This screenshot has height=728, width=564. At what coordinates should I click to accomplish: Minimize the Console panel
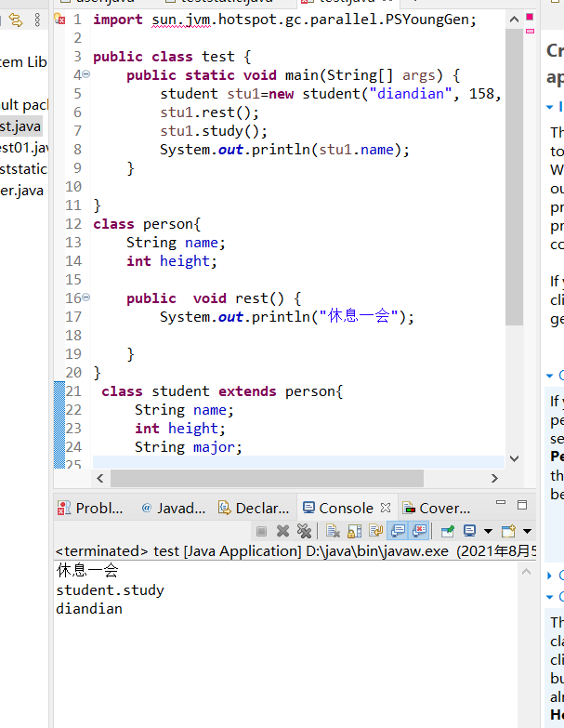pos(501,503)
